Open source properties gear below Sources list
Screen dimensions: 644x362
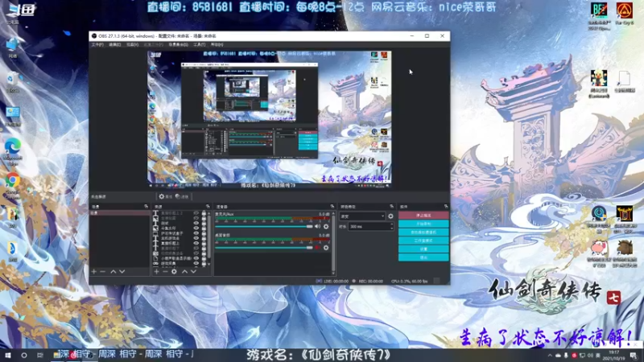tap(174, 271)
